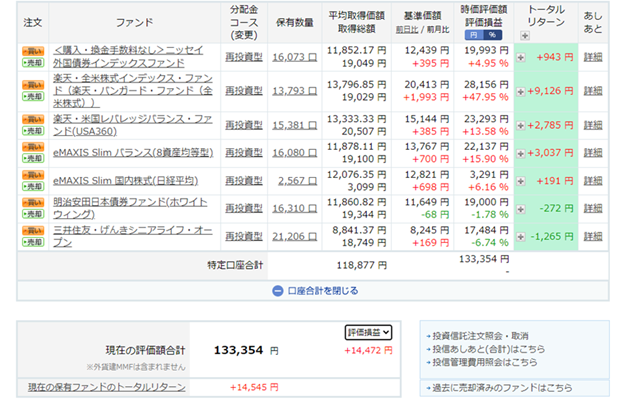640x400 pixels.
Task: Switch valuation display to 円
Action: (x=473, y=35)
